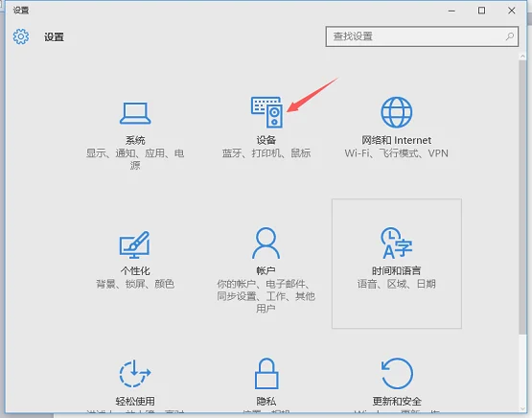Screen dimensions: 532x418
Task: Open the 隐私 padlock icon
Action: [x=266, y=373]
